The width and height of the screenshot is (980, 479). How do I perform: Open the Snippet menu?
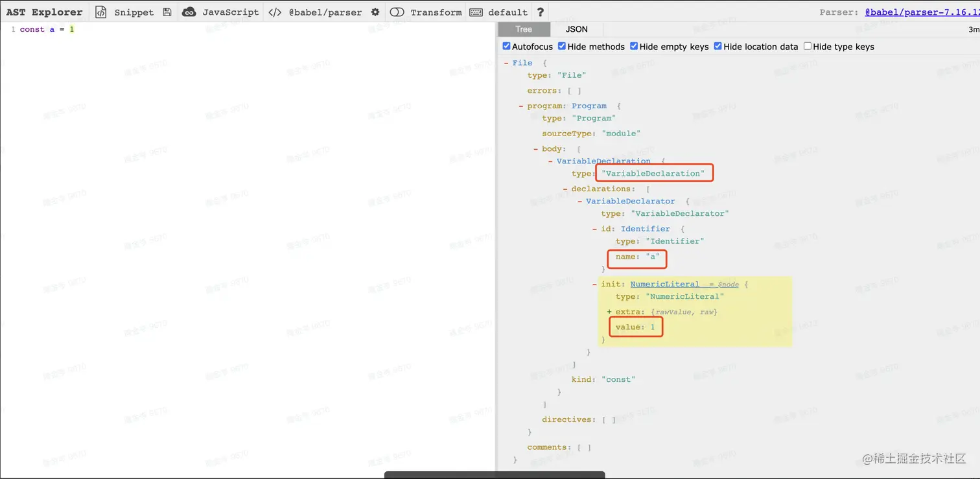(134, 12)
